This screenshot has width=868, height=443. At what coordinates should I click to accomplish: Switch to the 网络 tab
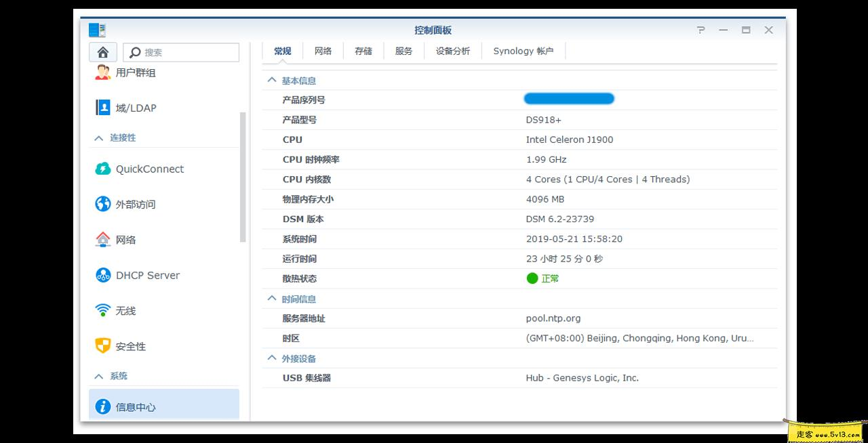323,51
